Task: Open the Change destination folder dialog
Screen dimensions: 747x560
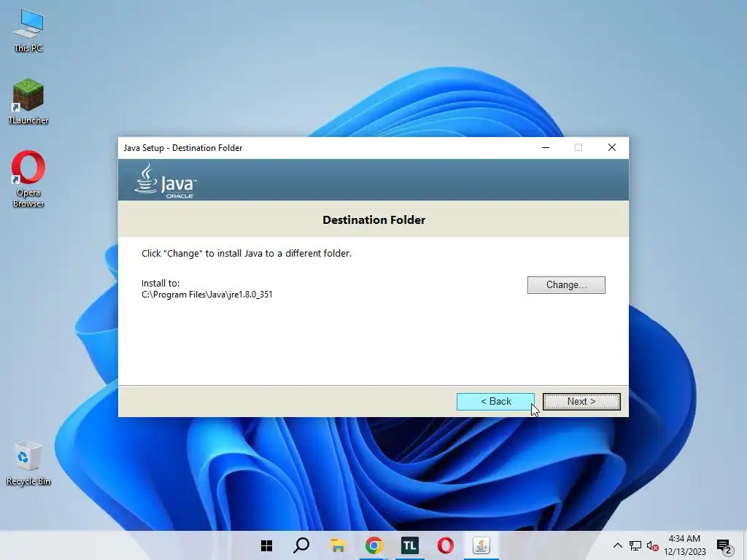Action: 566,285
